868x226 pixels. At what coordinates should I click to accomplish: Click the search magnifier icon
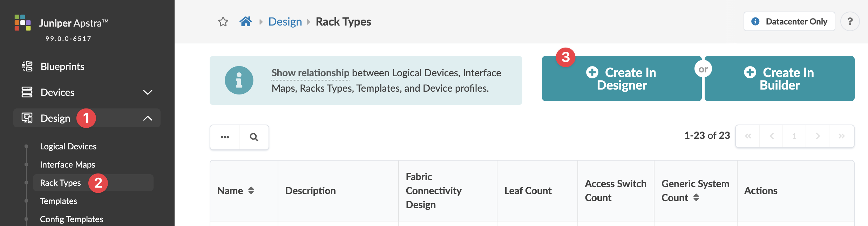coord(254,137)
